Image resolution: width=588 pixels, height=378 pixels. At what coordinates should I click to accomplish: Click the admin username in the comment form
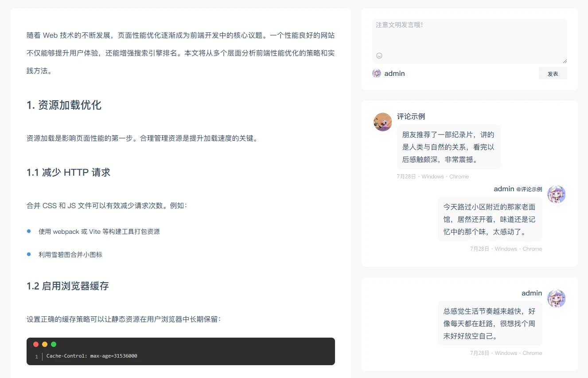(x=394, y=74)
